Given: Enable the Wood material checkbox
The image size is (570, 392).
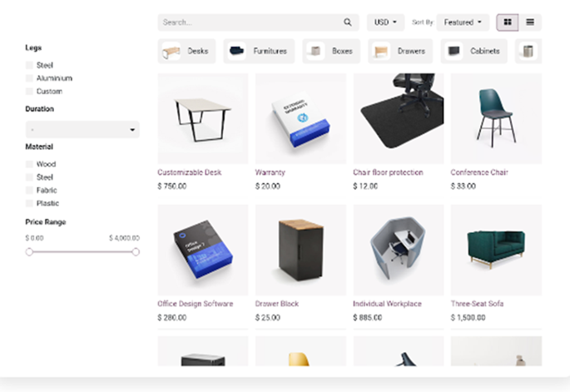Looking at the screenshot, I should pyautogui.click(x=29, y=164).
